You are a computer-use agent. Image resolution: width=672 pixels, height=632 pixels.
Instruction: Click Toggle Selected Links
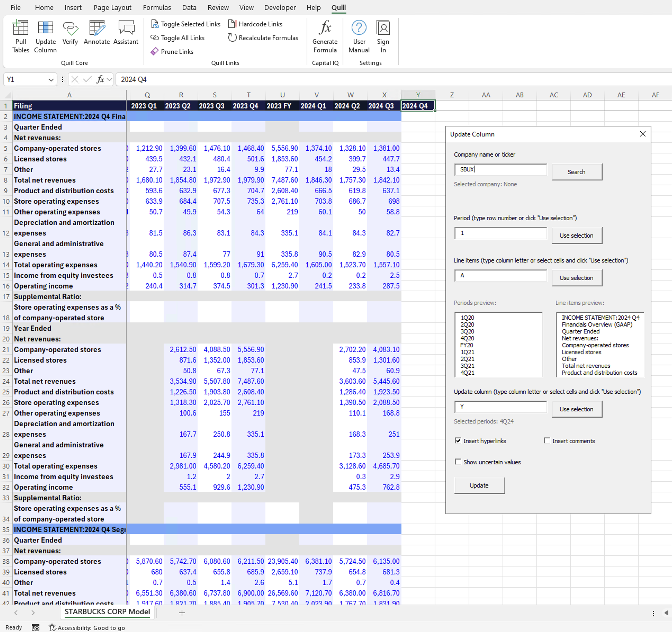pos(186,24)
